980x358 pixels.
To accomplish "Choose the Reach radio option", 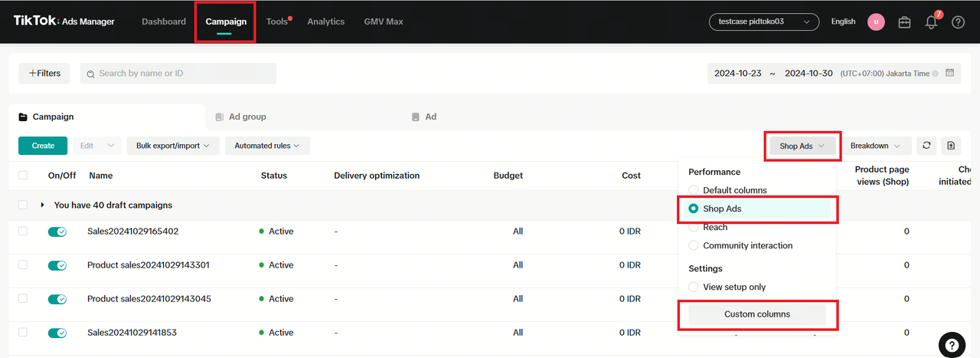I will pyautogui.click(x=694, y=228).
